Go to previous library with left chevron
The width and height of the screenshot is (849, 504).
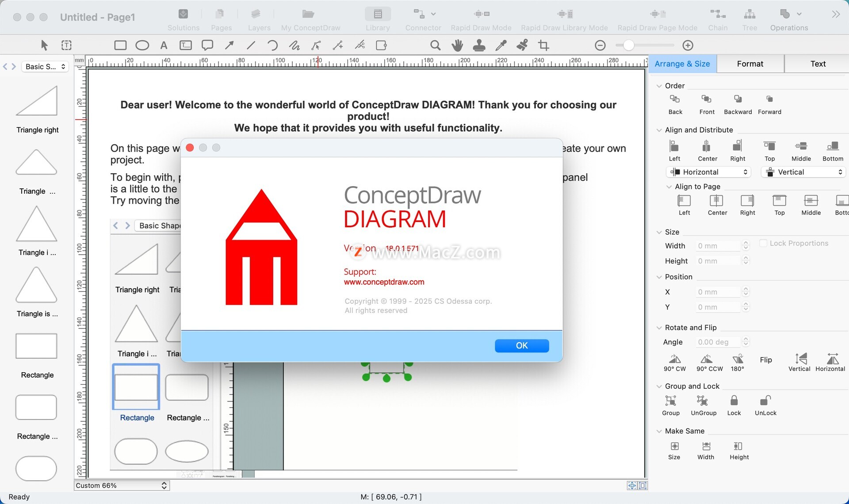pos(5,66)
